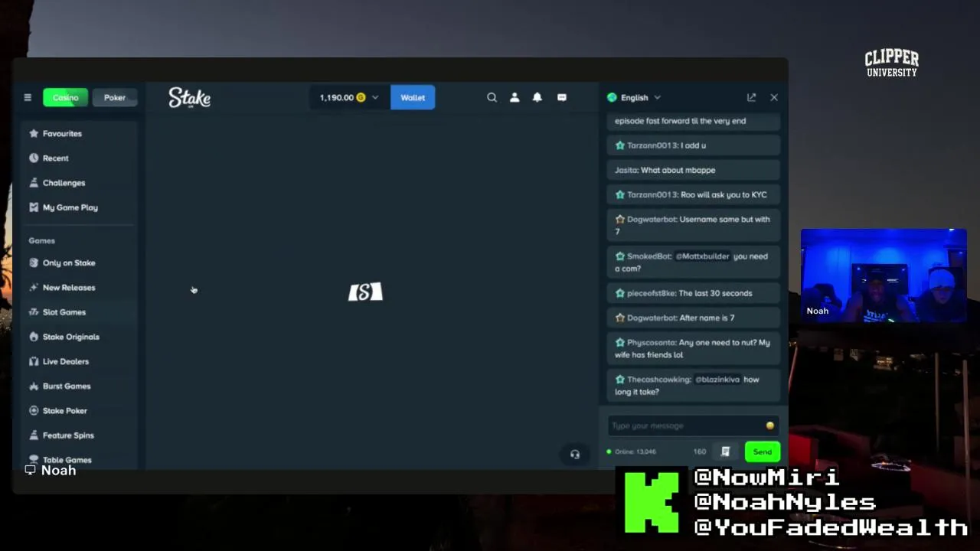Open chat rules document icon
This screenshot has height=551, width=980.
point(725,452)
